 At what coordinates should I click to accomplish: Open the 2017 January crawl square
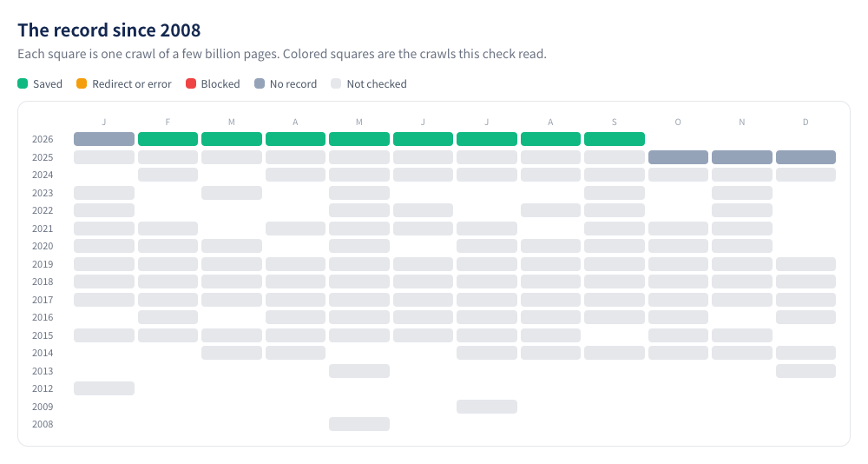coord(104,300)
